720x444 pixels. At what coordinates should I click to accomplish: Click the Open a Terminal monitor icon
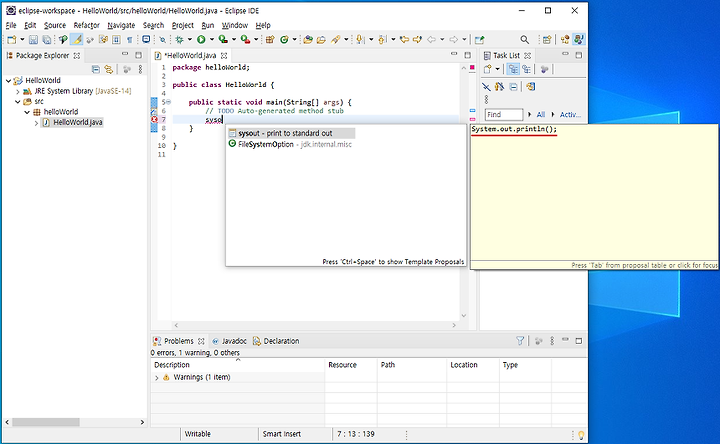pyautogui.click(x=146, y=40)
